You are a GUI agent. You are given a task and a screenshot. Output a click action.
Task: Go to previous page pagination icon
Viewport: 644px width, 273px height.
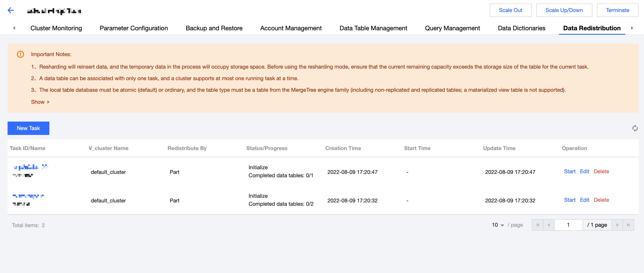549,225
